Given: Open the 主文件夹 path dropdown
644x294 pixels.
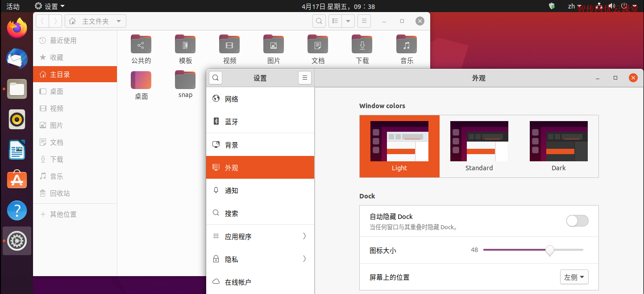Looking at the screenshot, I should 96,21.
